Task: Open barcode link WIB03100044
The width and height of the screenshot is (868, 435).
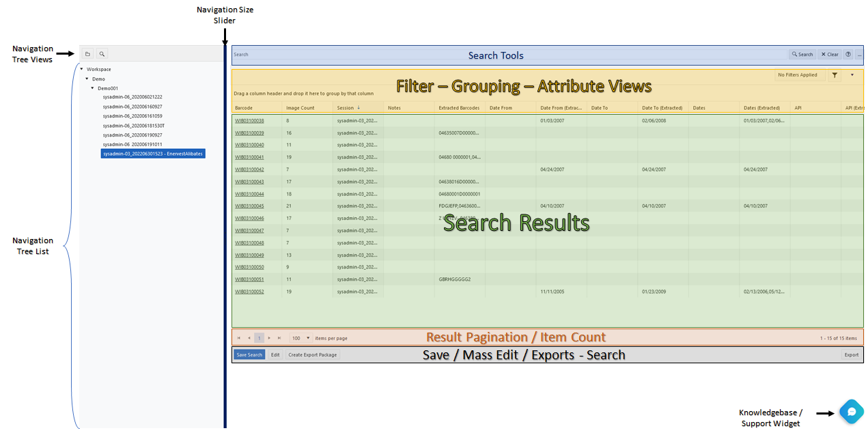Action: [249, 194]
